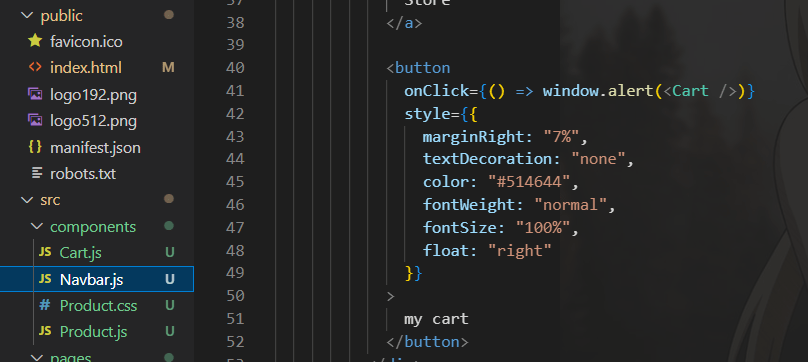The width and height of the screenshot is (808, 362).
Task: Click the status dot on src folder
Action: [x=169, y=199]
